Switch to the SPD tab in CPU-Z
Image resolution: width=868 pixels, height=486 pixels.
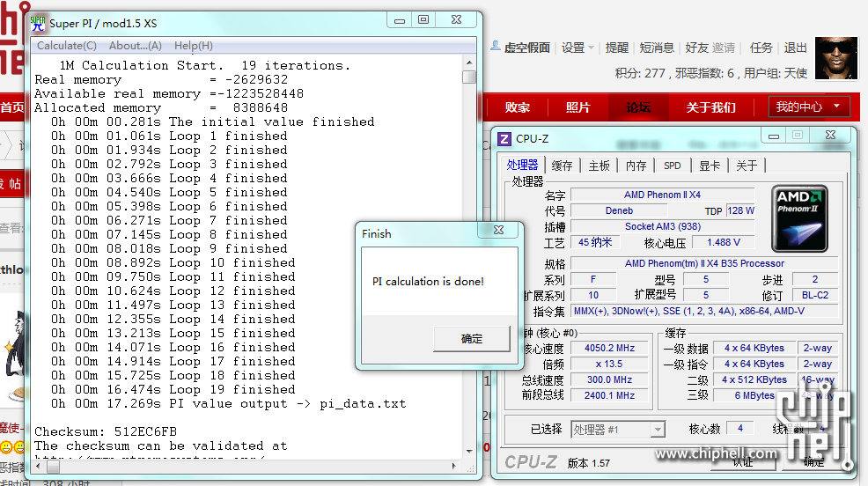(672, 166)
